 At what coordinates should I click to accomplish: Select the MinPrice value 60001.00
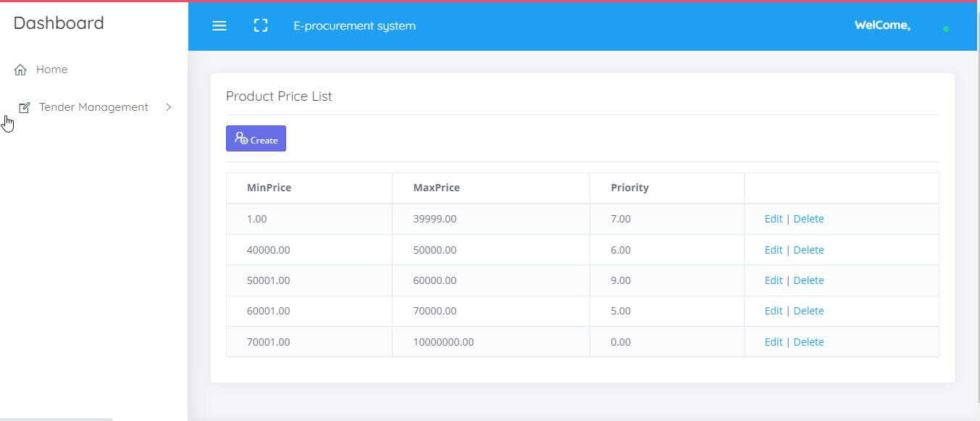point(268,311)
